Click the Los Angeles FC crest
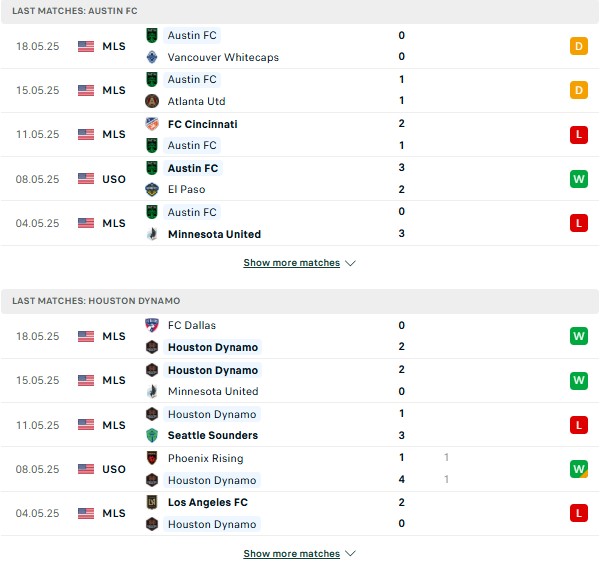This screenshot has width=600, height=571. (152, 502)
